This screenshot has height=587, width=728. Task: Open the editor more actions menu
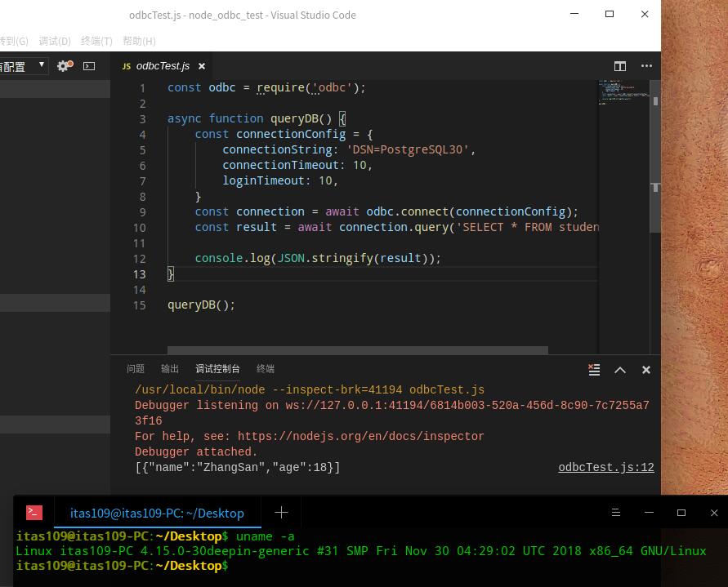click(x=646, y=66)
